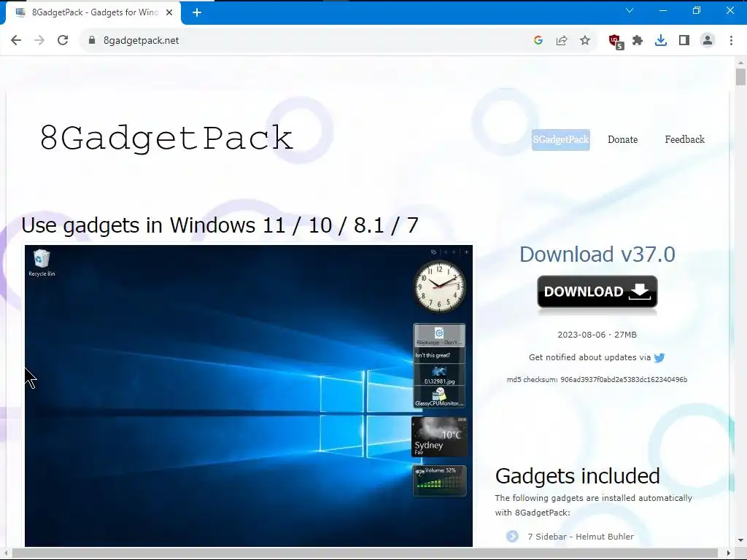Click GlassyCPUMonitor clipboard entry
Viewport: 747px width, 560px height.
tap(438, 397)
